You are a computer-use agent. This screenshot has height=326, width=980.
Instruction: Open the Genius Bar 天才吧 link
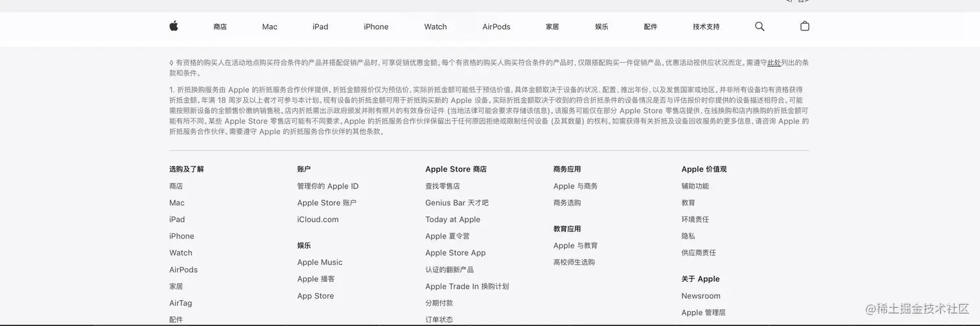tap(457, 203)
